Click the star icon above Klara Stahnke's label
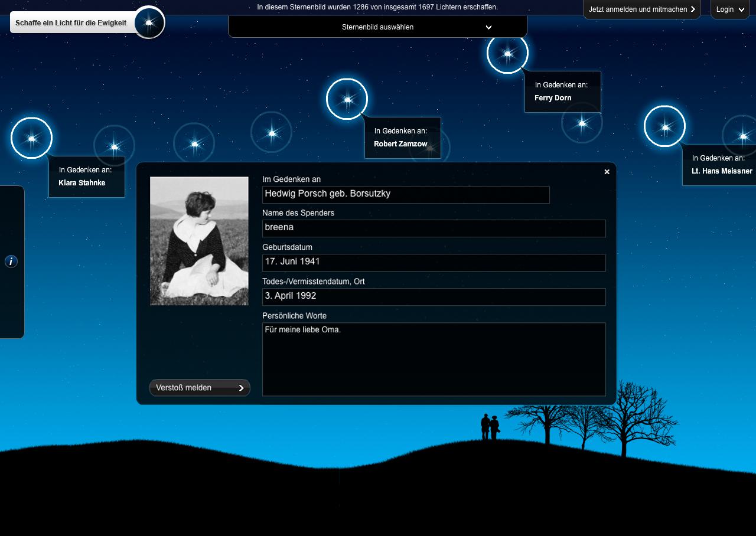 point(32,138)
